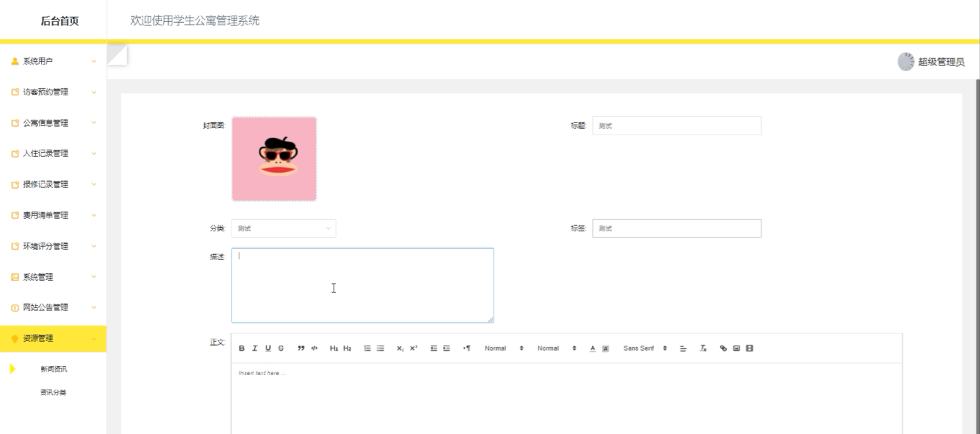Clear text formatting with the Tx icon

click(x=703, y=348)
